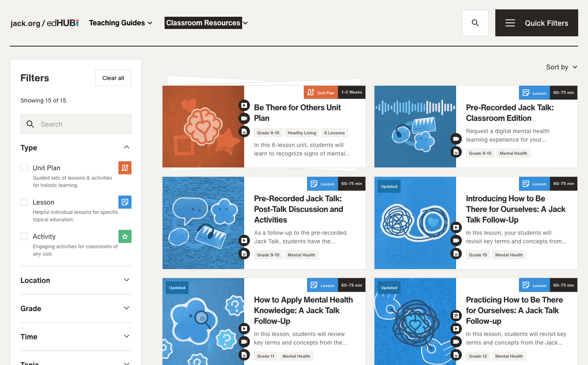Click camera icon on How to Apply Mental Health card
Image resolution: width=588 pixels, height=365 pixels.
(x=244, y=342)
